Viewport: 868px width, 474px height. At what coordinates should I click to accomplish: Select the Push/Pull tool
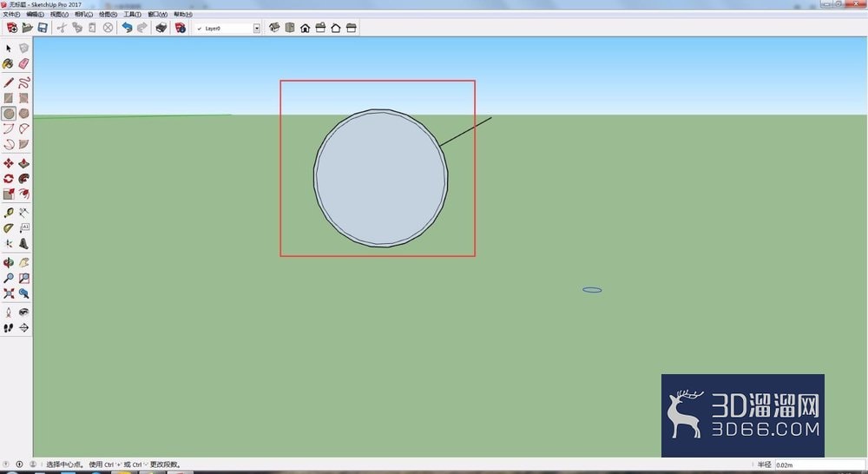click(x=23, y=163)
